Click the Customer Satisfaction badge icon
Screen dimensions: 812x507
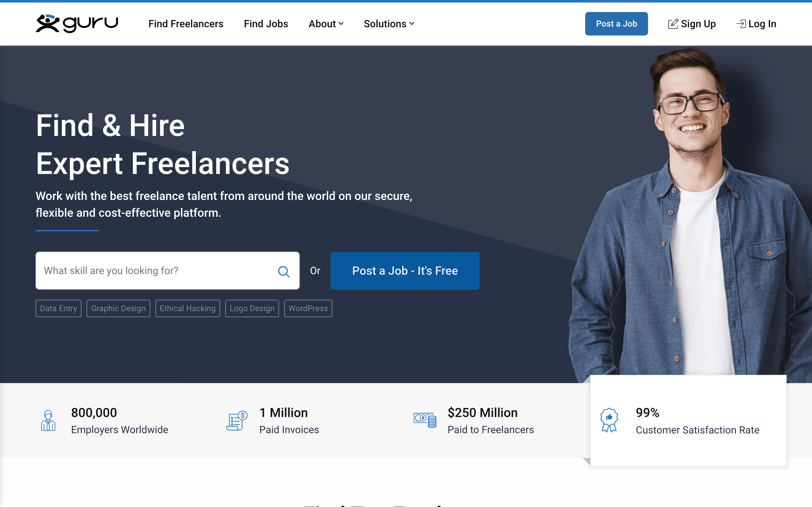(x=609, y=420)
